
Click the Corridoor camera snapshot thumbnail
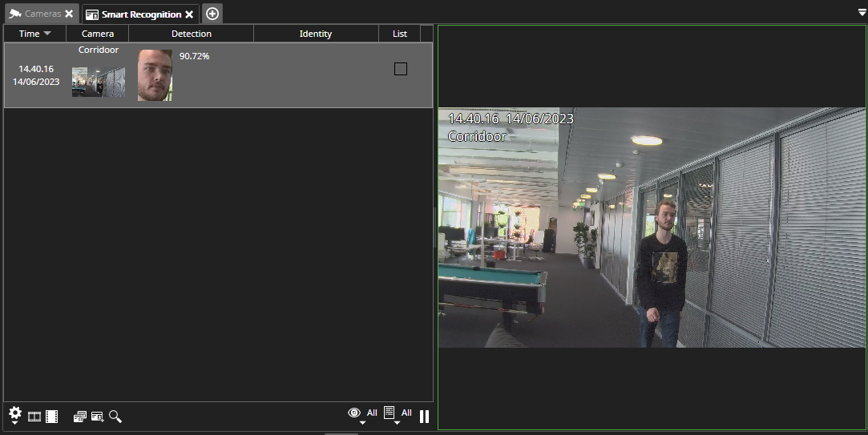pyautogui.click(x=98, y=82)
